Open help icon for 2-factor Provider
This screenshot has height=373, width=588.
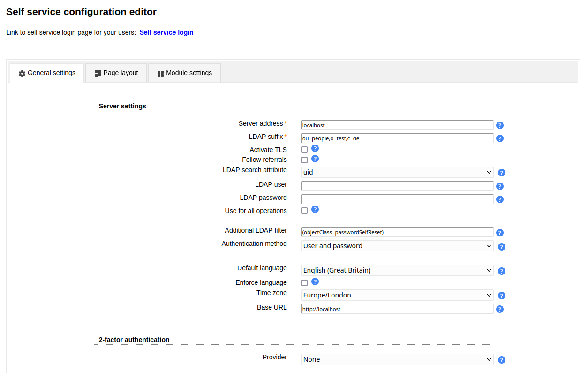[x=502, y=360]
